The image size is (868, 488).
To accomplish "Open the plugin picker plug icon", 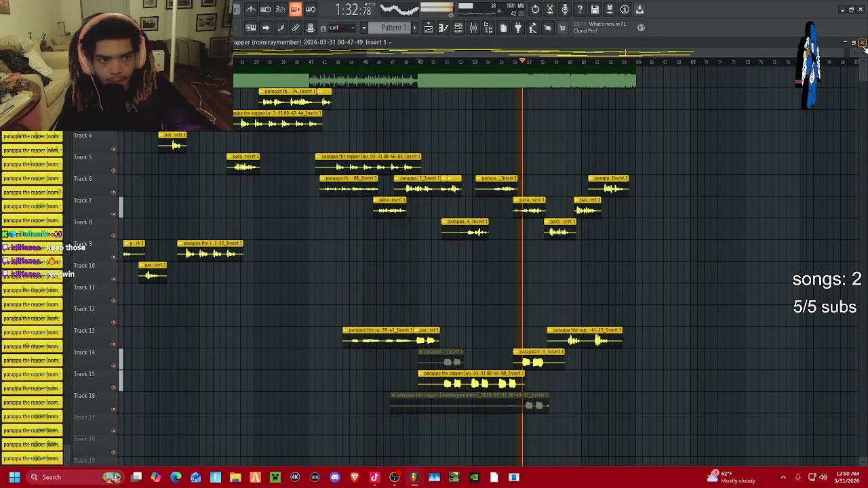I will (x=518, y=28).
